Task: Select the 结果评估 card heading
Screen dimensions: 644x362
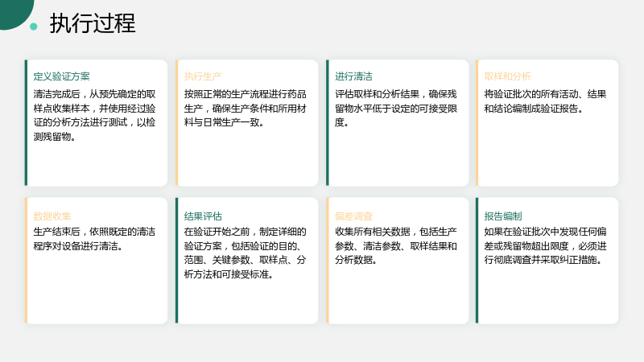Action: click(203, 216)
